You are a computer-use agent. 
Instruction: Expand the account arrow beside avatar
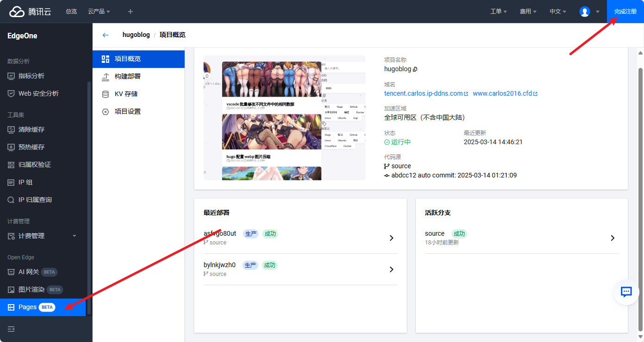(x=598, y=12)
